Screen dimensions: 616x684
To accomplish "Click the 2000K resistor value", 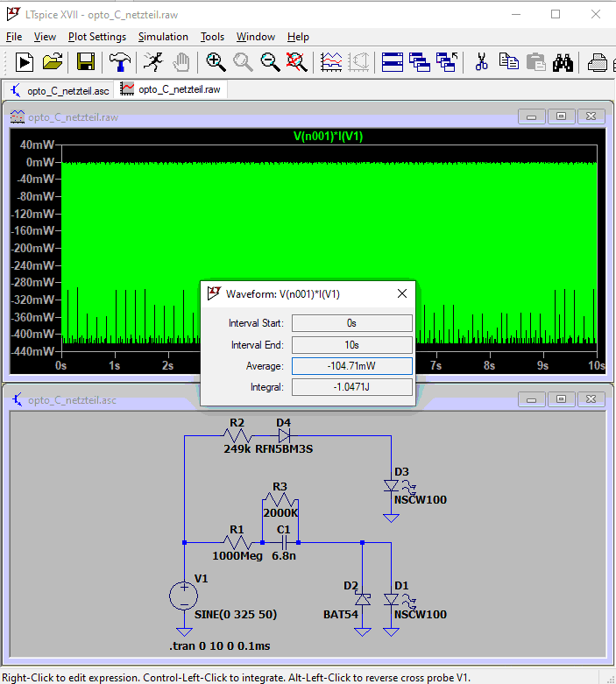I will [280, 513].
